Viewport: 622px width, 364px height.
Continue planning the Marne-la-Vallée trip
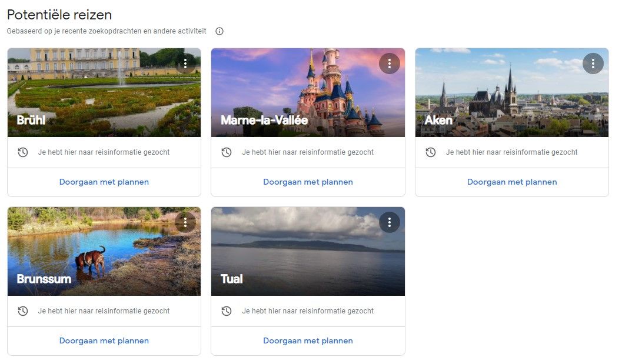[x=308, y=182]
